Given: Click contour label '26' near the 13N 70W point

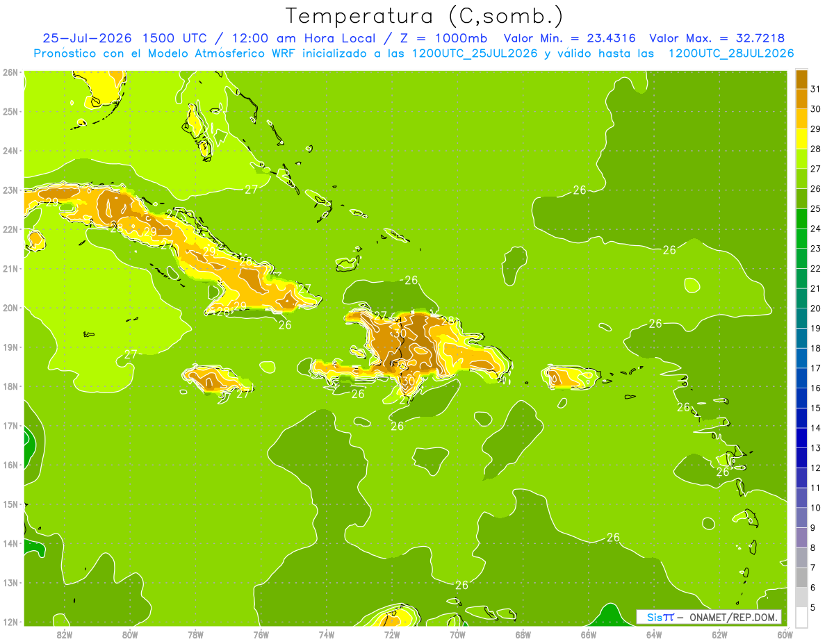Looking at the screenshot, I should (x=462, y=586).
